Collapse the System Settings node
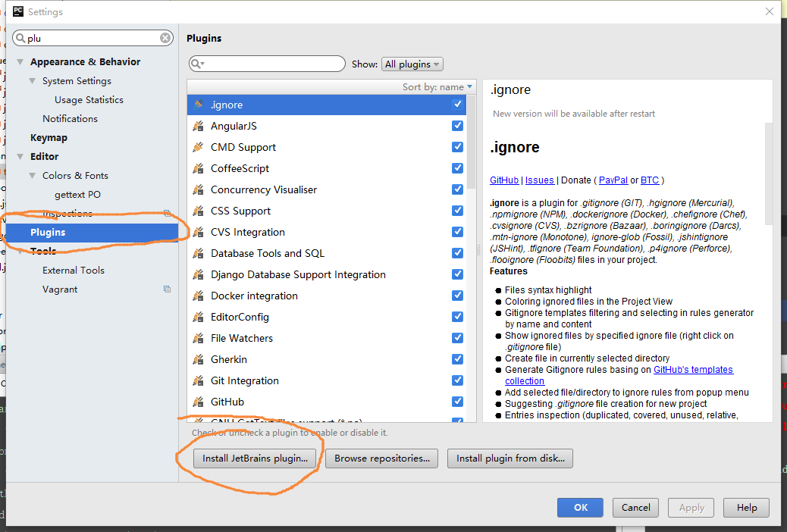 pyautogui.click(x=32, y=81)
